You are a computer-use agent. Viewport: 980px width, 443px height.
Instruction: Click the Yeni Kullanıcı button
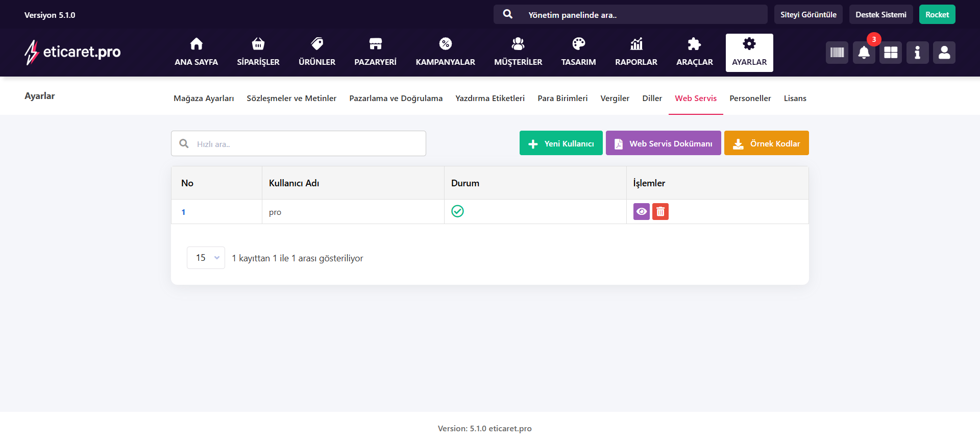pyautogui.click(x=561, y=143)
